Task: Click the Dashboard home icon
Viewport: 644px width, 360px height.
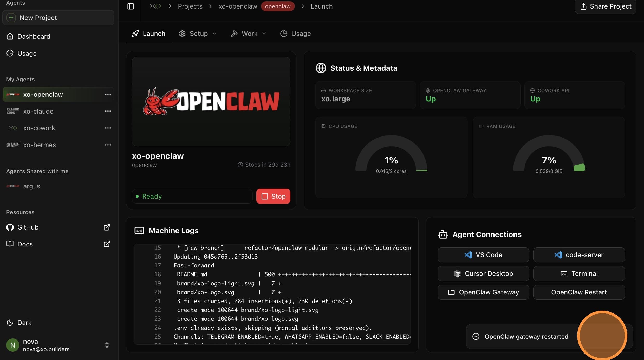Action: click(x=10, y=36)
